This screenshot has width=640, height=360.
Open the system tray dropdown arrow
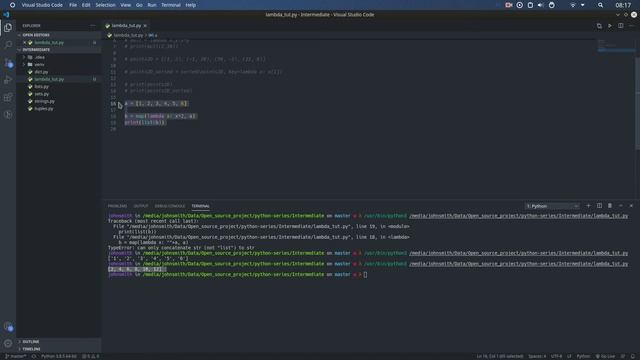tap(582, 5)
